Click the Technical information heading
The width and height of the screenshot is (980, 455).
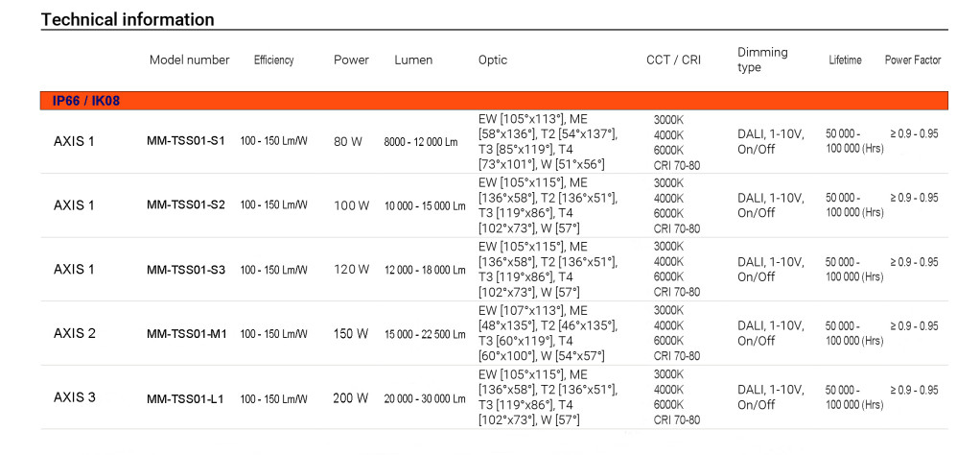click(x=128, y=19)
